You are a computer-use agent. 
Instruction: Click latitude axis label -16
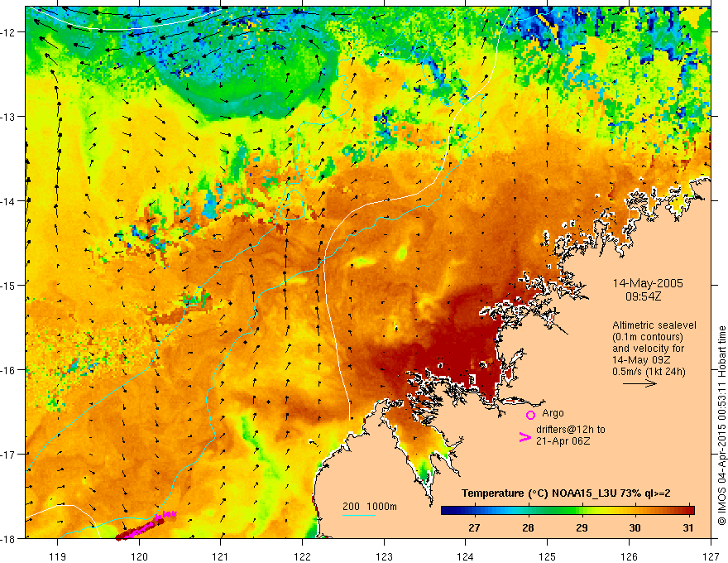pos(8,370)
